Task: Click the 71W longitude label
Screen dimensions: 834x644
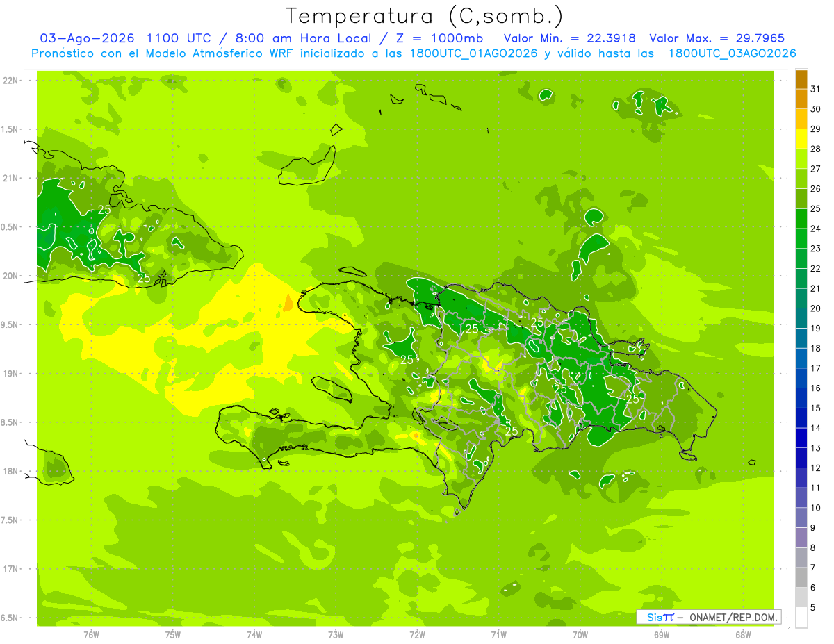Action: [498, 634]
